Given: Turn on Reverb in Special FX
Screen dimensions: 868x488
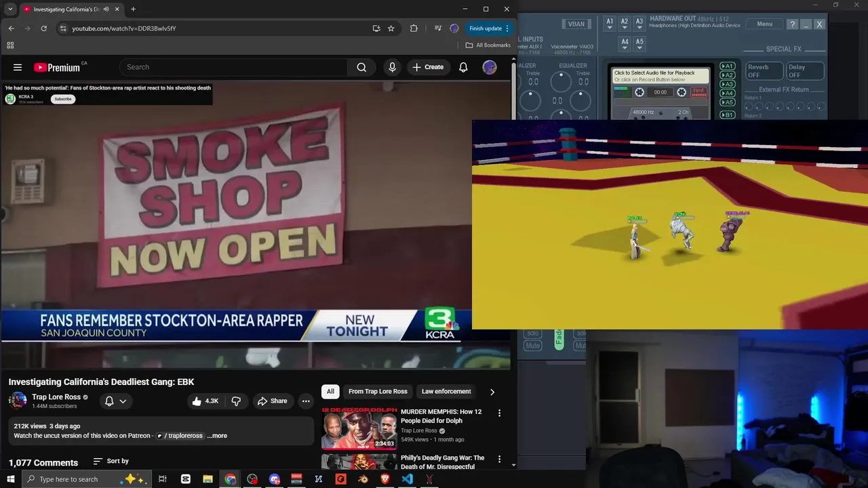Looking at the screenshot, I should (x=764, y=71).
